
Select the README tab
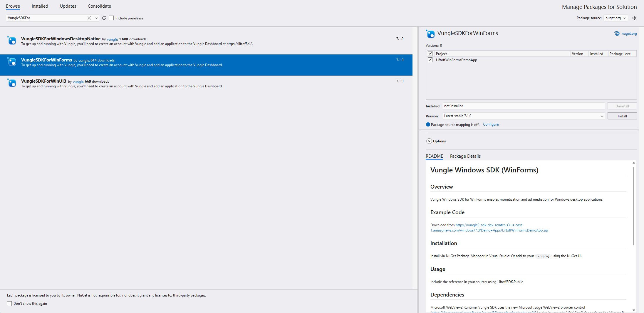pos(434,156)
